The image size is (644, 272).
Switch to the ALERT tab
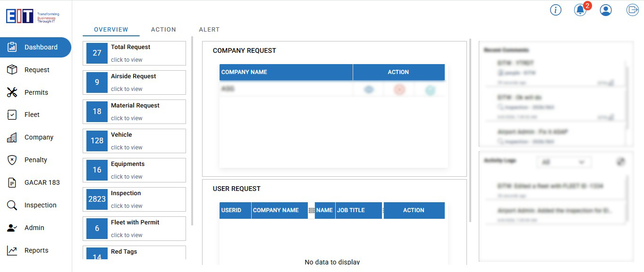coord(209,30)
